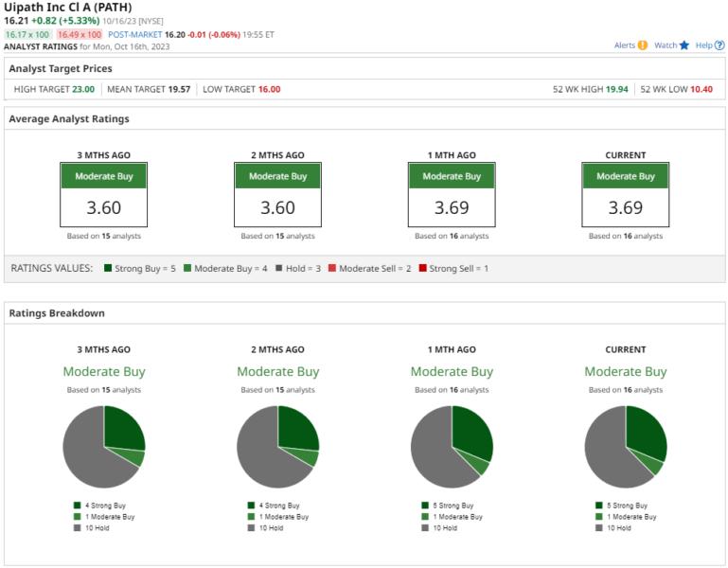
Task: Click '5 Strong Buy' legend under 1 MTH AGO
Action: click(448, 506)
